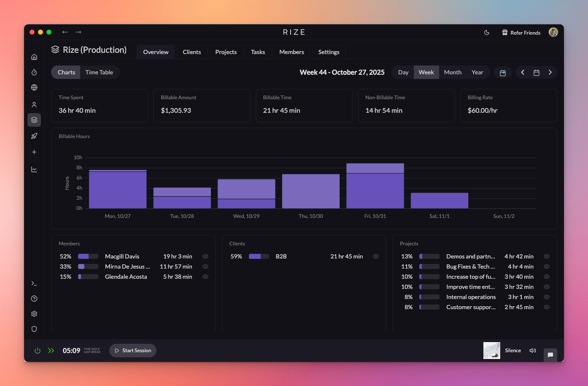Click Macgill Davis 52% progress bar
This screenshot has width=588, height=386.
pos(88,256)
